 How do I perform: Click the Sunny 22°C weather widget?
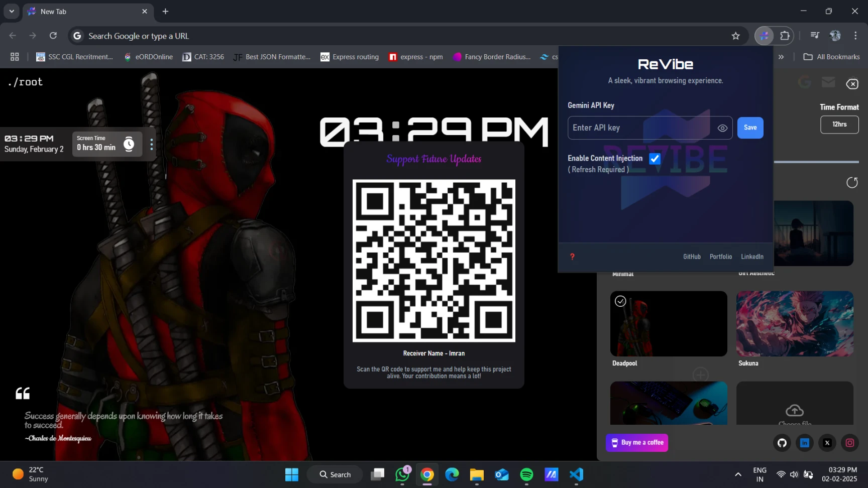click(x=30, y=474)
